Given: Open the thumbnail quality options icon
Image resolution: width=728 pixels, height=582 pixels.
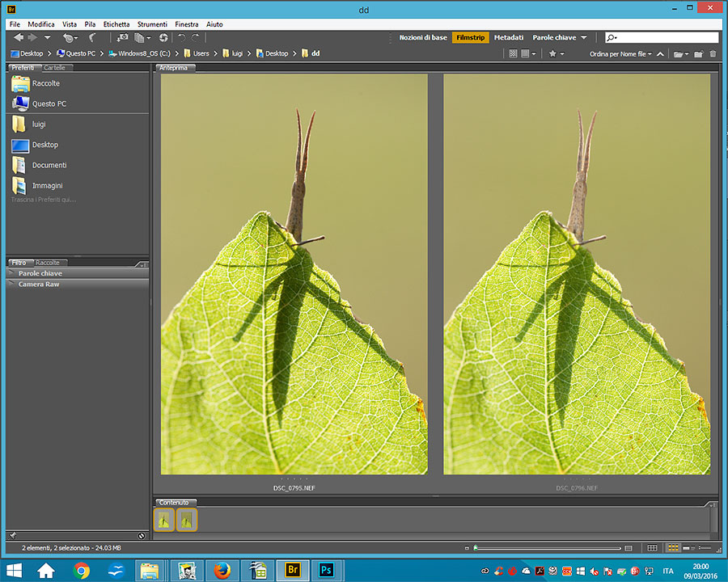Looking at the screenshot, I should click(513, 54).
